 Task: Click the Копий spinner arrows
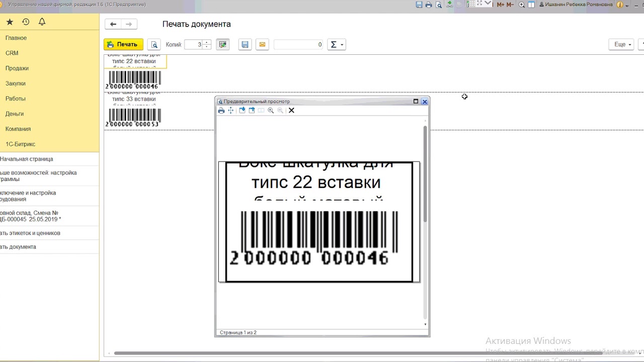pyautogui.click(x=207, y=44)
